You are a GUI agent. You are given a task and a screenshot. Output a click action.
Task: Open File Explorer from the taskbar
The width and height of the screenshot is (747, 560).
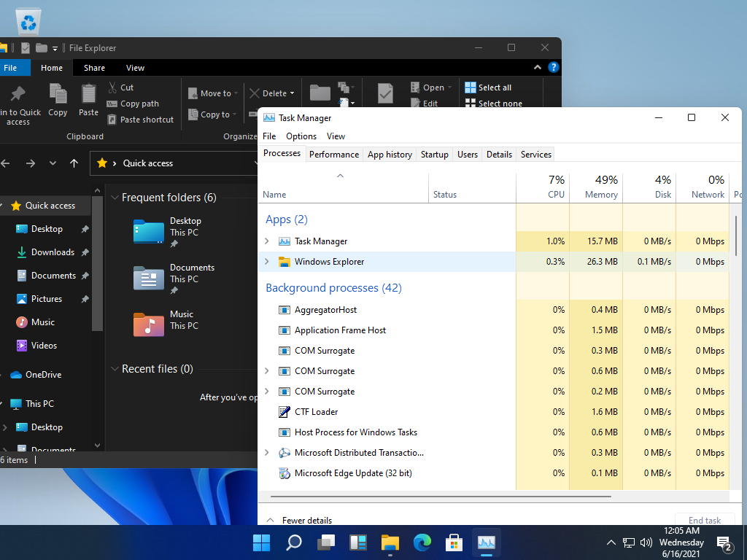(x=390, y=542)
